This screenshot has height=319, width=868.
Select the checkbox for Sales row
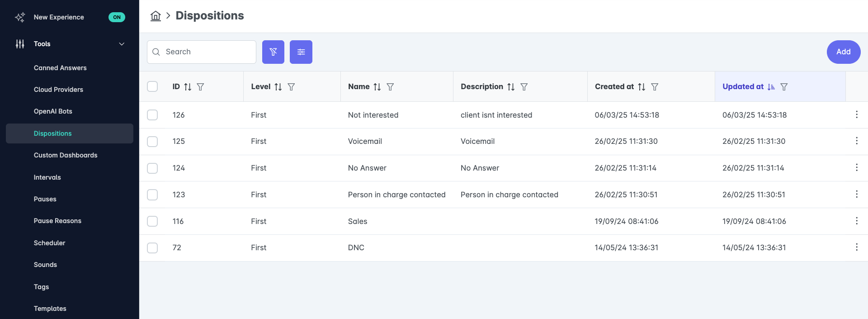pyautogui.click(x=152, y=221)
